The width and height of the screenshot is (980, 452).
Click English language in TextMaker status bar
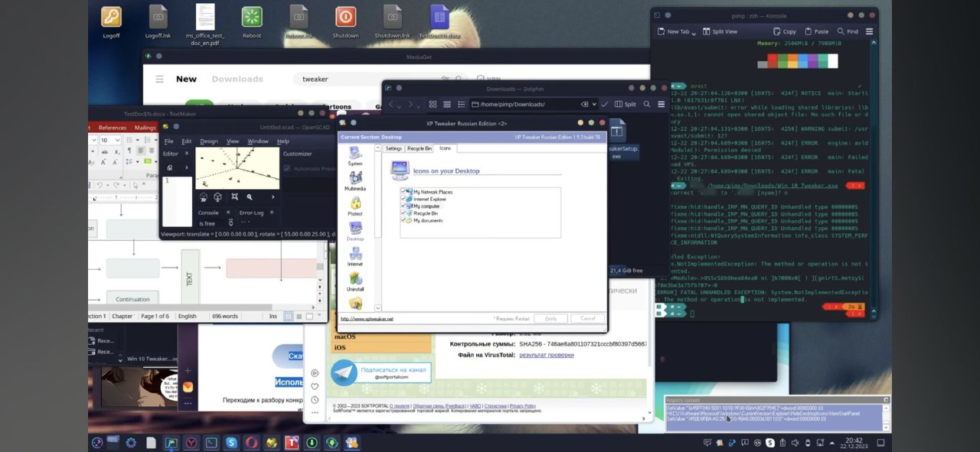(x=187, y=316)
